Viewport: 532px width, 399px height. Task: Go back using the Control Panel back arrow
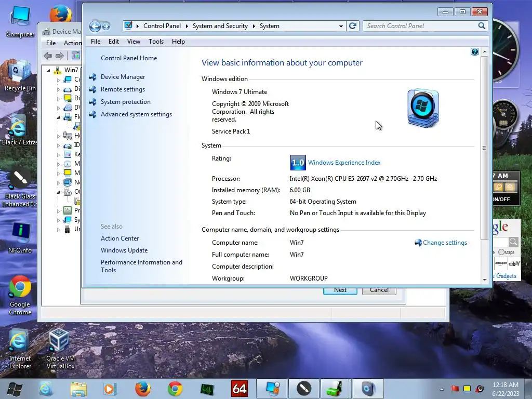pos(95,26)
